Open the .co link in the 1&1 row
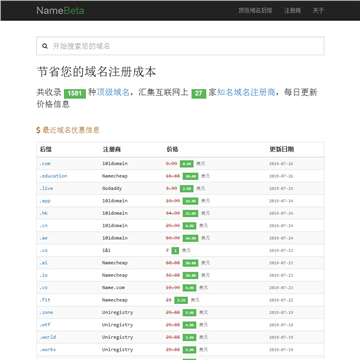Image resolution: width=360 pixels, height=360 pixels. click(x=44, y=250)
